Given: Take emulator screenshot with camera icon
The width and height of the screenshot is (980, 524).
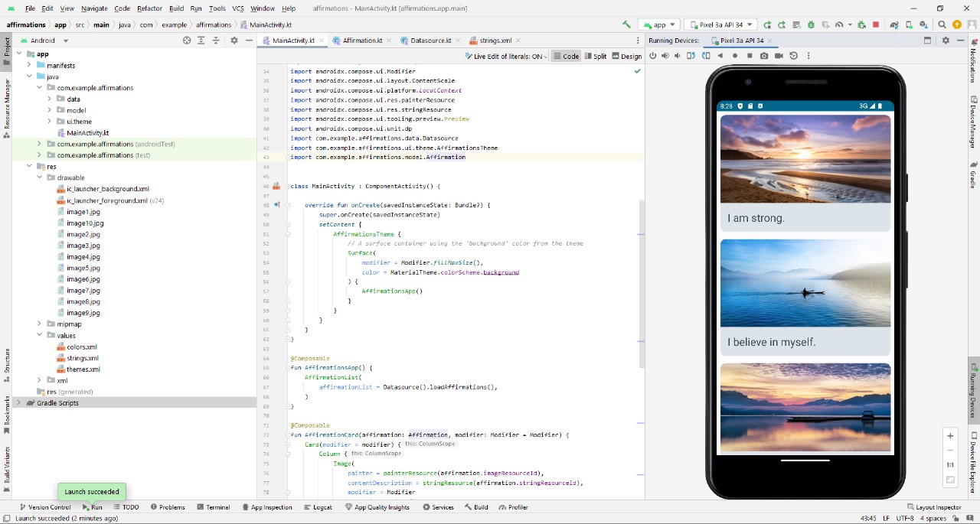Looking at the screenshot, I should tap(764, 56).
